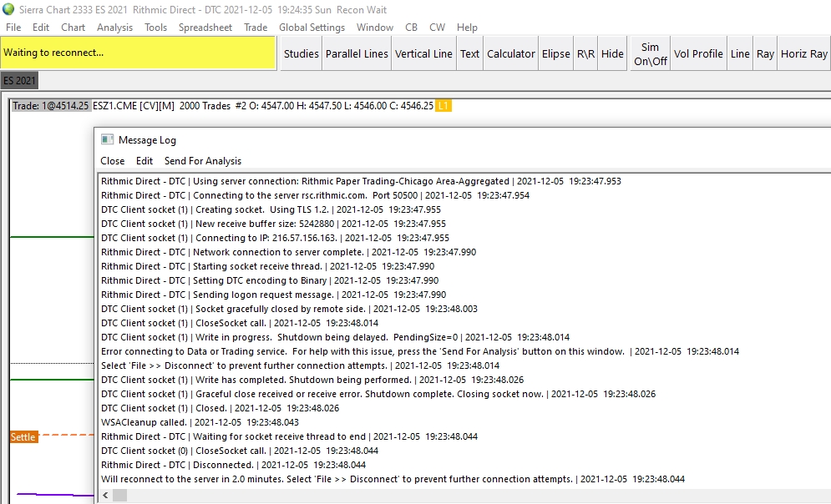Select log line 'Sending logon request message.'
Viewport: 831px width, 504px height.
273,295
